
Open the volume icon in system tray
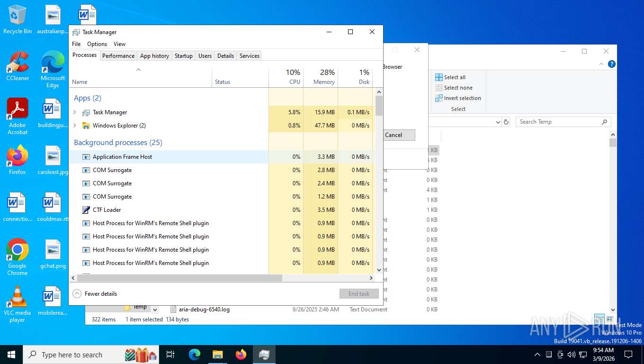click(571, 355)
